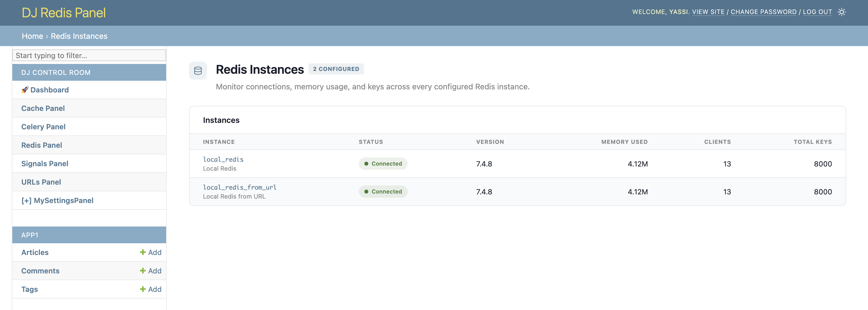The width and height of the screenshot is (868, 310).
Task: Open the DJ Control Room section header
Action: click(56, 72)
